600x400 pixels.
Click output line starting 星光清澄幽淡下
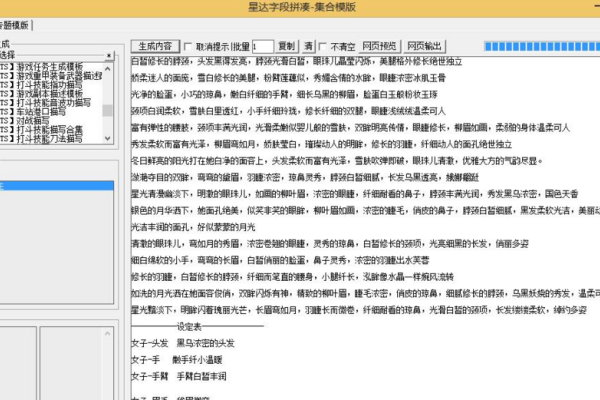[x=354, y=194]
